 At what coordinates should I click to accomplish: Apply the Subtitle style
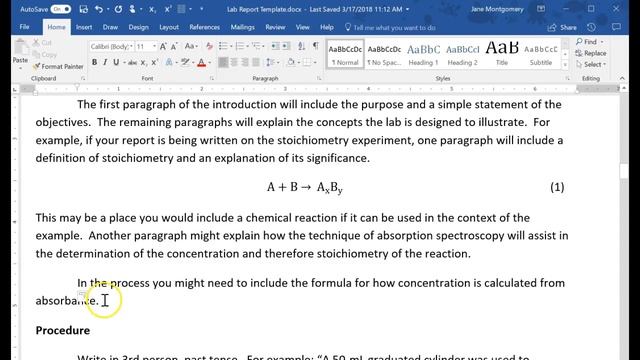(541, 53)
